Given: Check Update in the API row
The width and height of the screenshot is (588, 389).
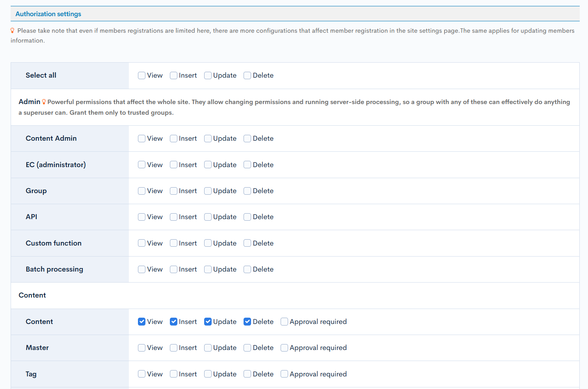Looking at the screenshot, I should point(208,217).
